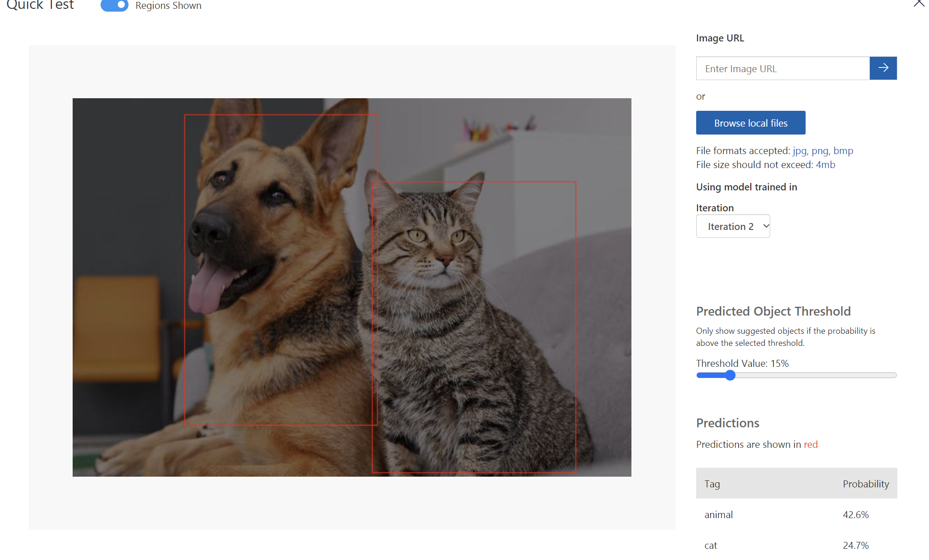Click the 42.6% probability value
This screenshot has height=560, width=929.
(855, 514)
